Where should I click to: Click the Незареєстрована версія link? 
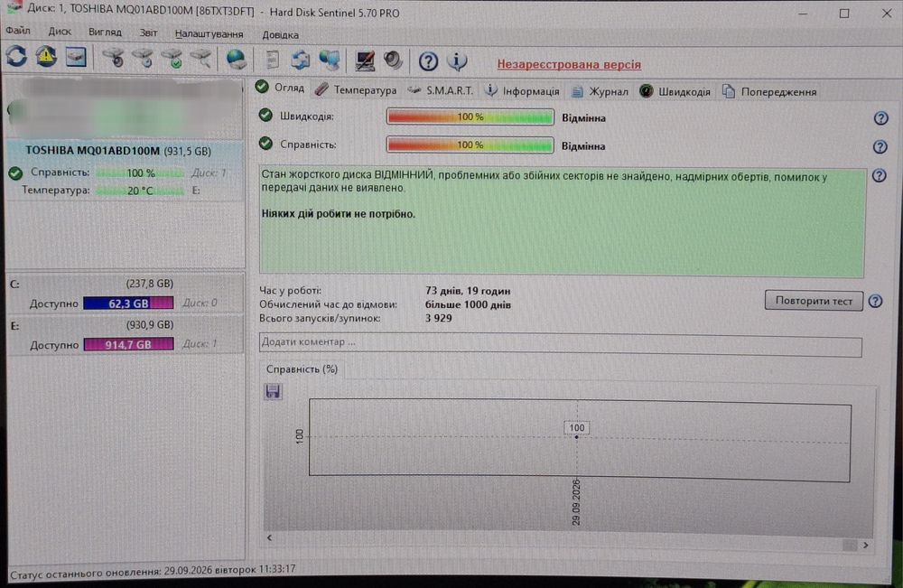click(x=569, y=64)
